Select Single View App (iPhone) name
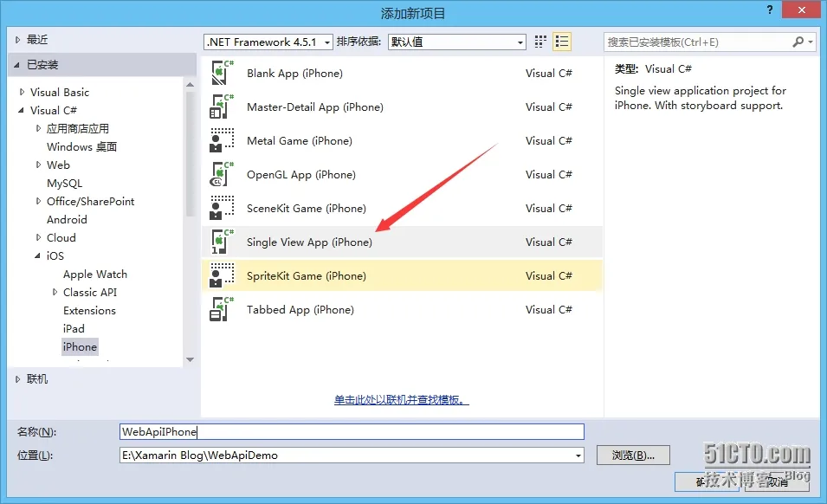 tap(309, 242)
